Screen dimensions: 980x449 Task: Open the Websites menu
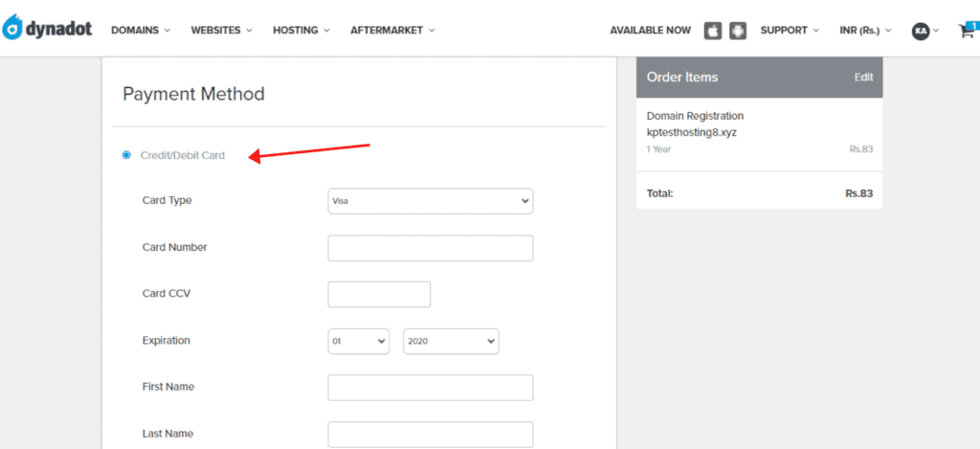pos(221,31)
